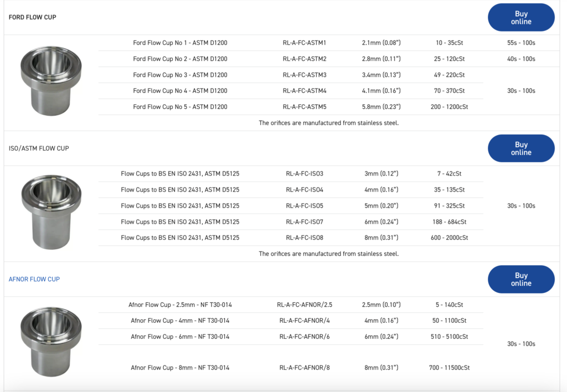
Task: Click Afnor Flow Cup - 4mm name
Action: click(x=180, y=321)
